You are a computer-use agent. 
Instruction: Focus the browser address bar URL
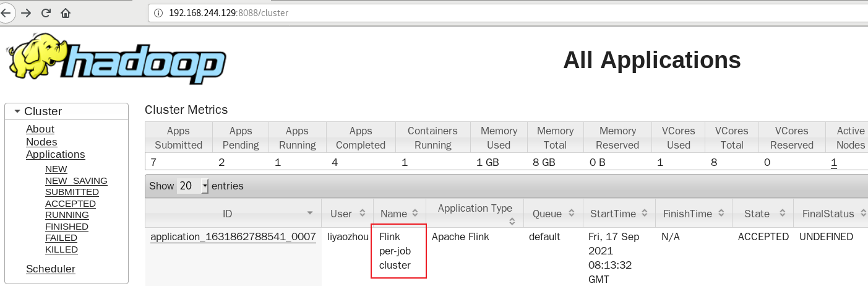tap(229, 12)
